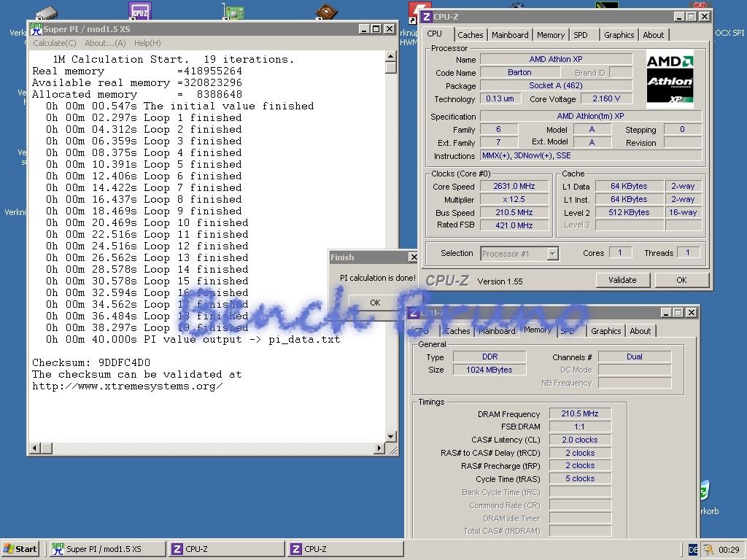Click the Level 2 512 KBytes field
The height and width of the screenshot is (560, 747).
click(x=629, y=212)
